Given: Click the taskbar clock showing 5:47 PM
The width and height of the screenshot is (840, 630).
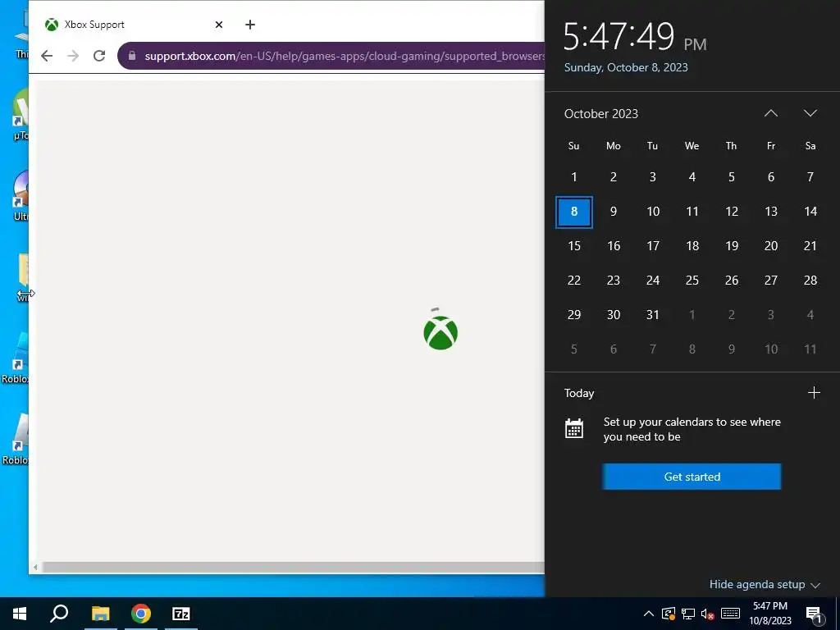Looking at the screenshot, I should pyautogui.click(x=769, y=614).
